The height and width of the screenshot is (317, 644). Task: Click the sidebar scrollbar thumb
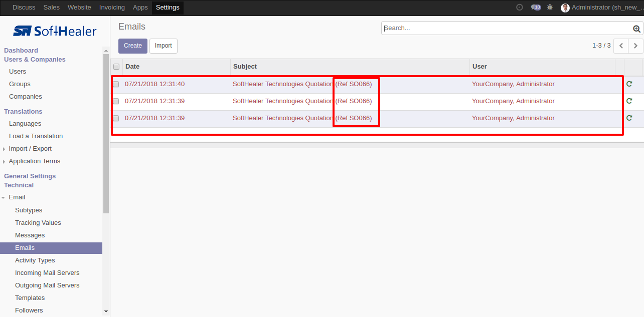106,134
